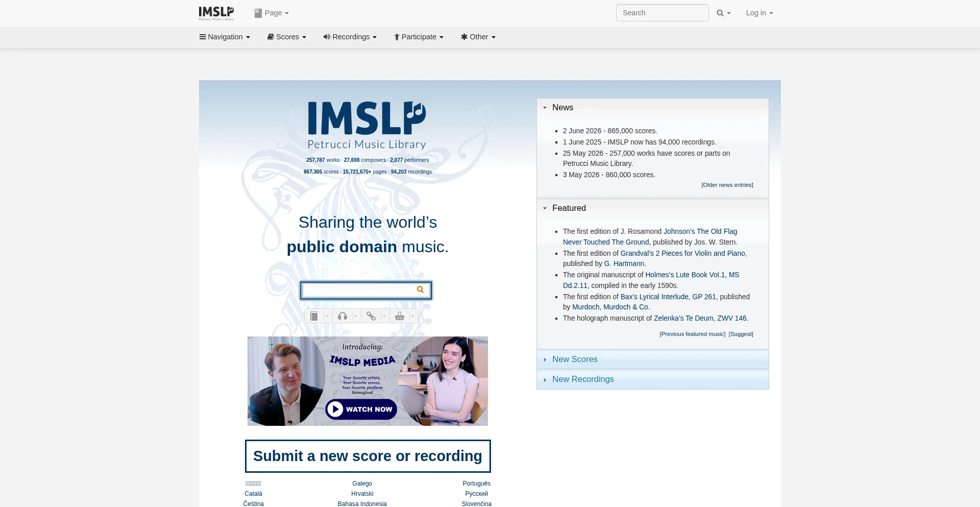Click Submit a new score or recording
Image resolution: width=980 pixels, height=507 pixels.
pos(367,456)
